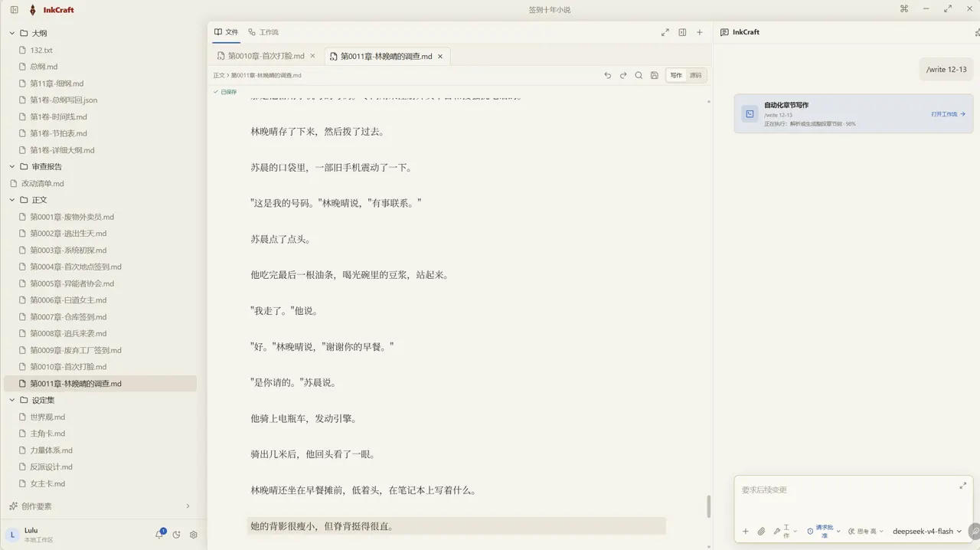Image resolution: width=980 pixels, height=550 pixels.
Task: Click the terminal icon in 自动化章节写作 card
Action: 750,113
